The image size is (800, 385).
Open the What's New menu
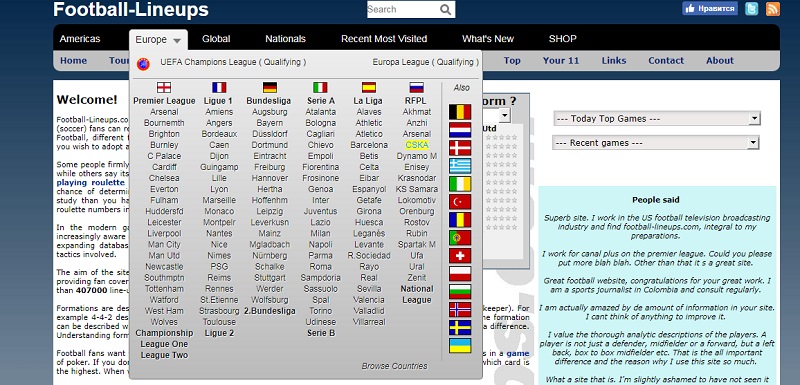[488, 39]
